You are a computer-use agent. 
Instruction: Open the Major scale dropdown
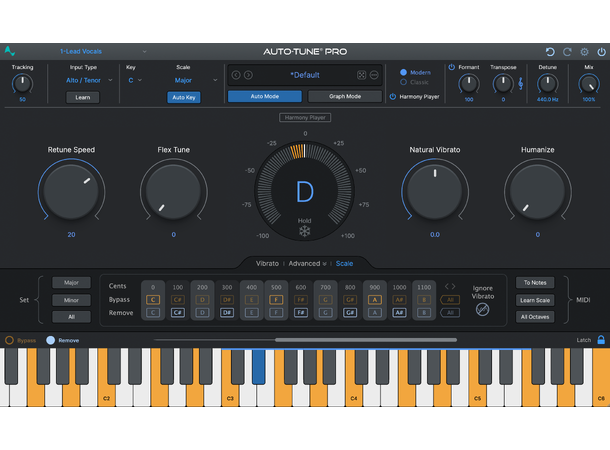[195, 80]
